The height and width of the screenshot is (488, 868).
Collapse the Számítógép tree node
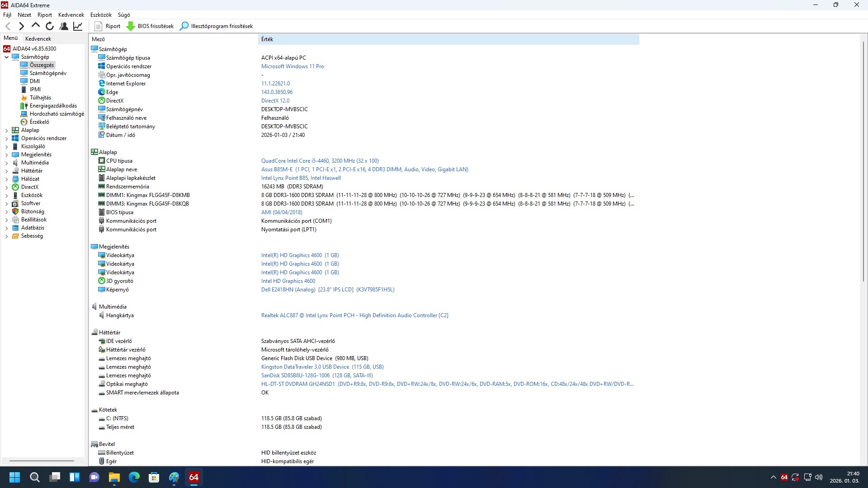[x=7, y=57]
